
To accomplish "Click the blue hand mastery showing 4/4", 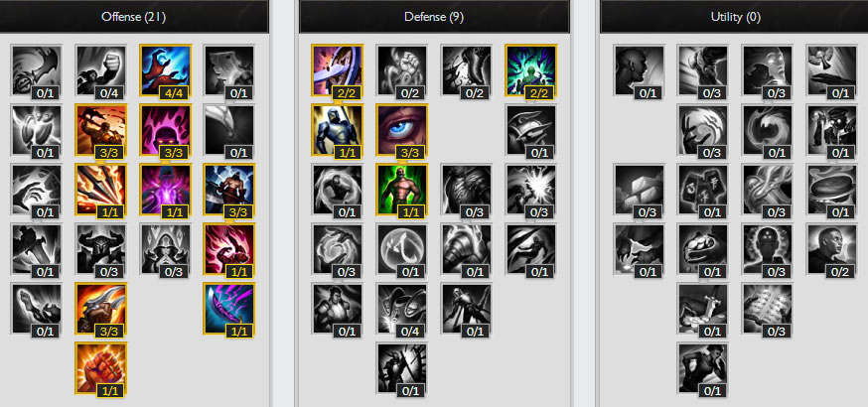I will point(166,70).
